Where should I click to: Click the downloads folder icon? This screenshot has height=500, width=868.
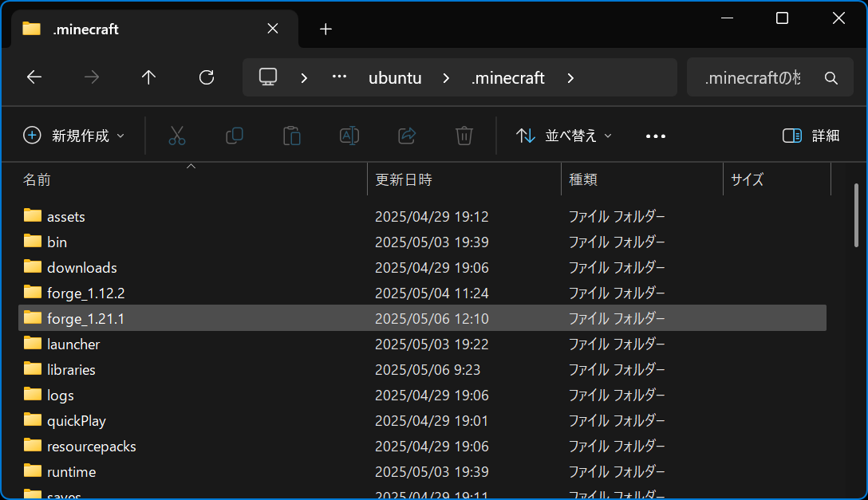[33, 266]
